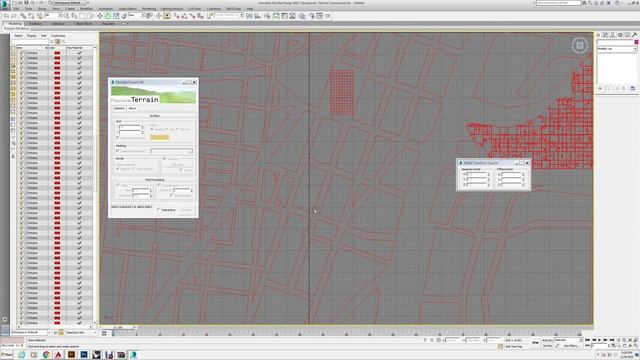Click the Key Filters button
The height and width of the screenshot is (360, 640).
tap(571, 346)
